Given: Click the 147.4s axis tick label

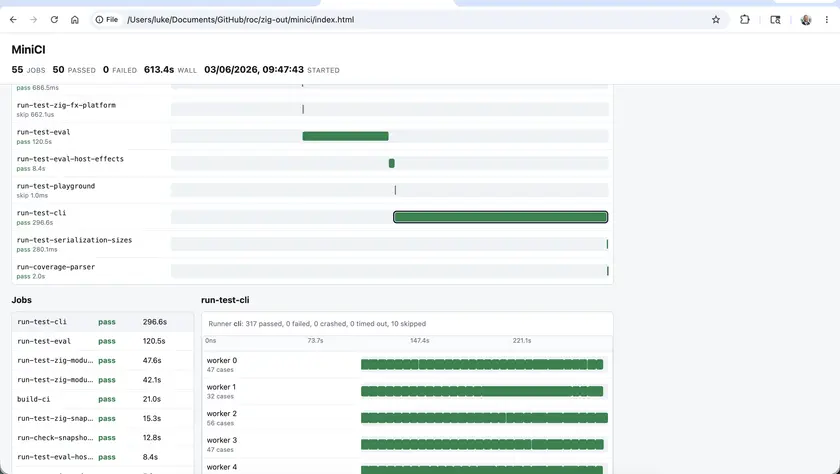Looking at the screenshot, I should click(419, 341).
